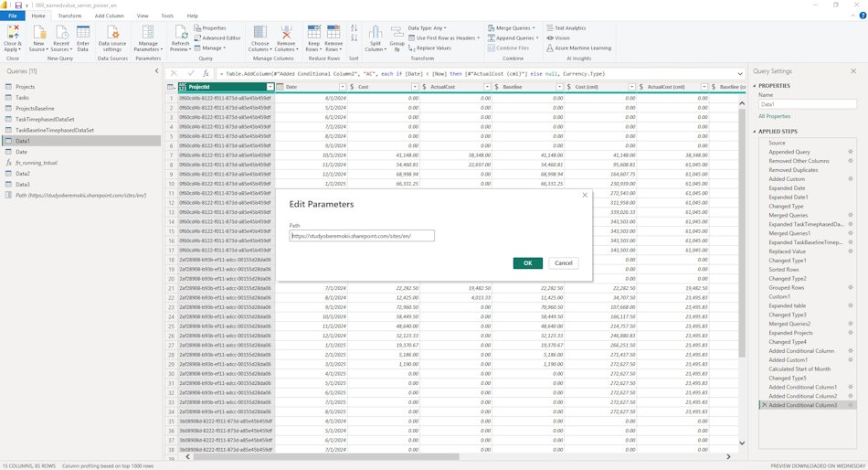Viewport: 868px width, 470px height.
Task: Click Replace Values in ribbon
Action: tap(429, 48)
